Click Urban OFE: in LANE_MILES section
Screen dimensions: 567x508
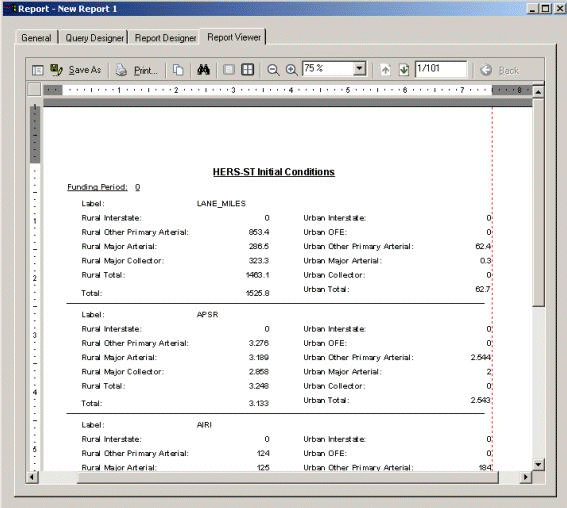click(x=325, y=232)
